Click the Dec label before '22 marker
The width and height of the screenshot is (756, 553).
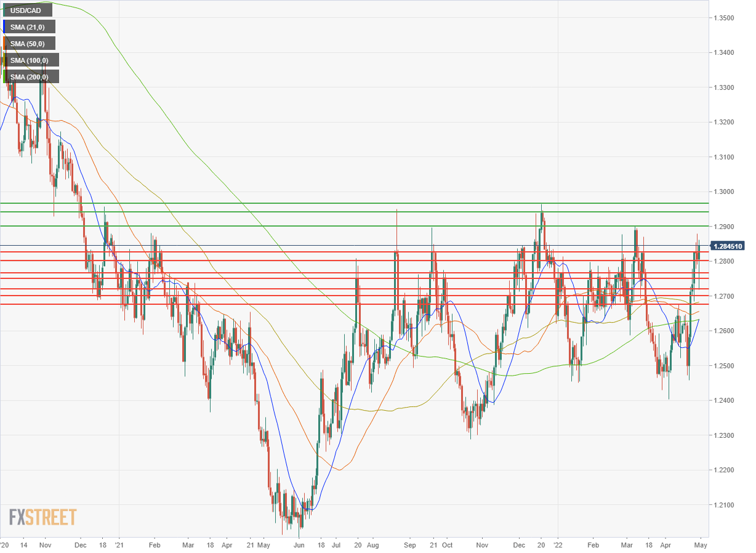click(520, 546)
